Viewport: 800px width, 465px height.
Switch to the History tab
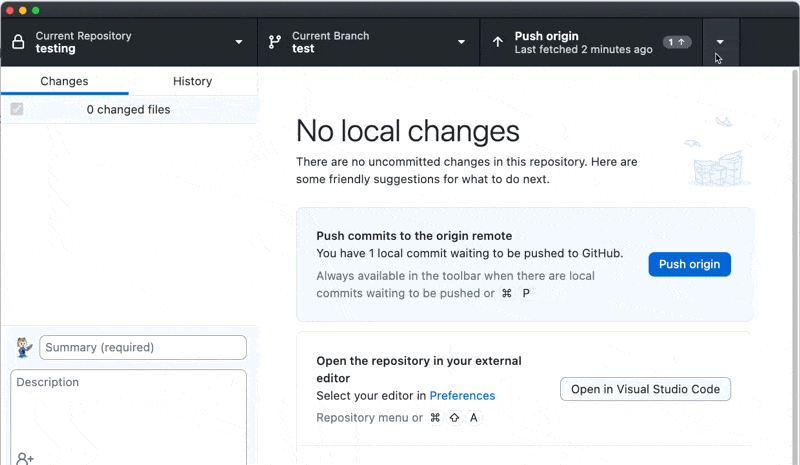point(192,81)
